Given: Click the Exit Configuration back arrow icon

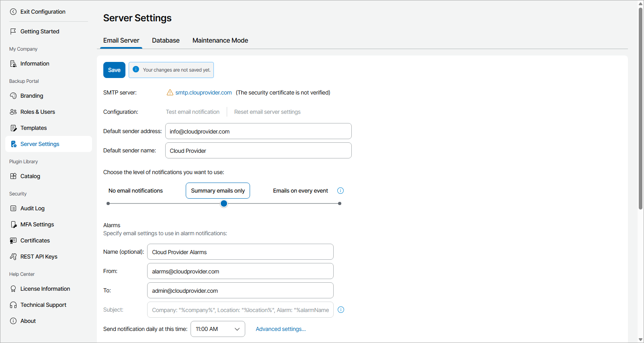Looking at the screenshot, I should (x=13, y=12).
